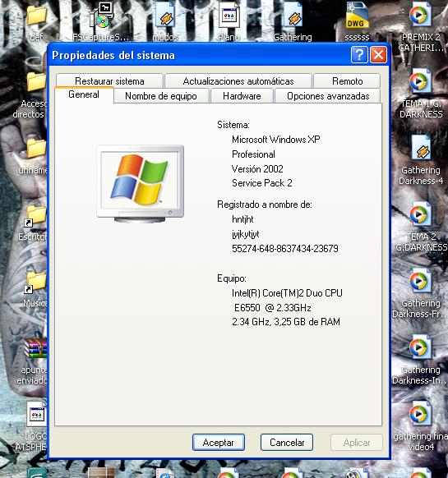Select the Plano desktop file icon
This screenshot has width=448, height=478.
[229, 16]
